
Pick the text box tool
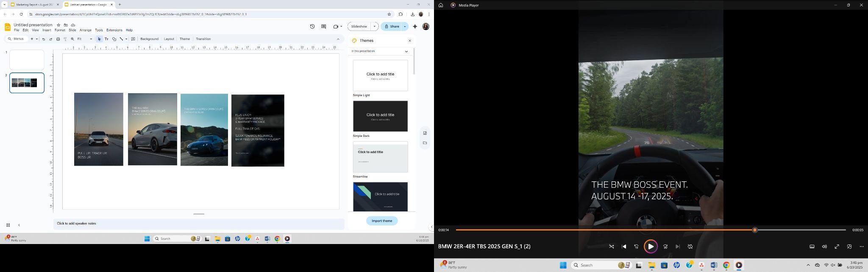106,39
